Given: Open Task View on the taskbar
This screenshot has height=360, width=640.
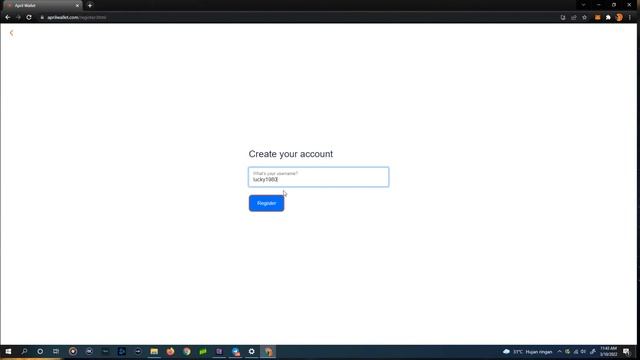Looking at the screenshot, I should click(56, 351).
